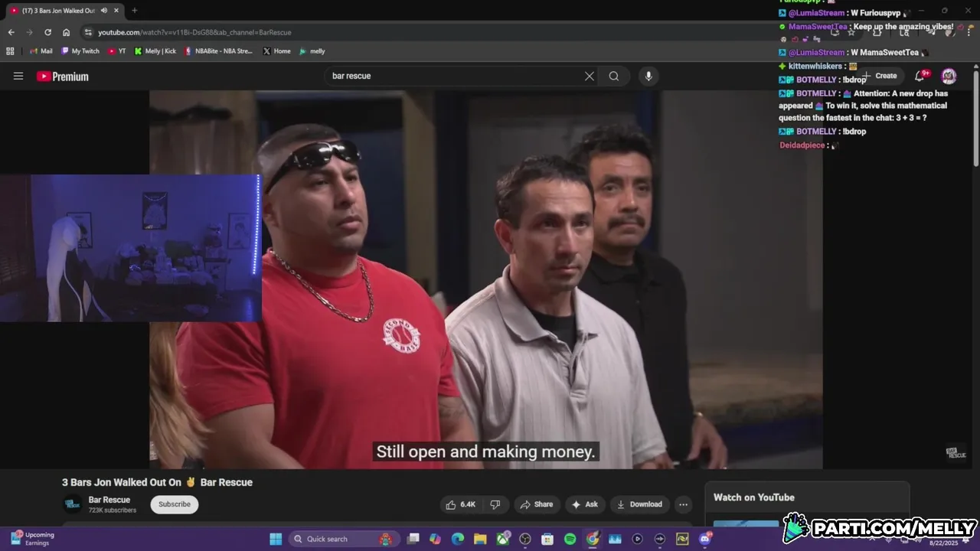The height and width of the screenshot is (551, 980).
Task: Start voice search with the microphone
Action: [648, 76]
